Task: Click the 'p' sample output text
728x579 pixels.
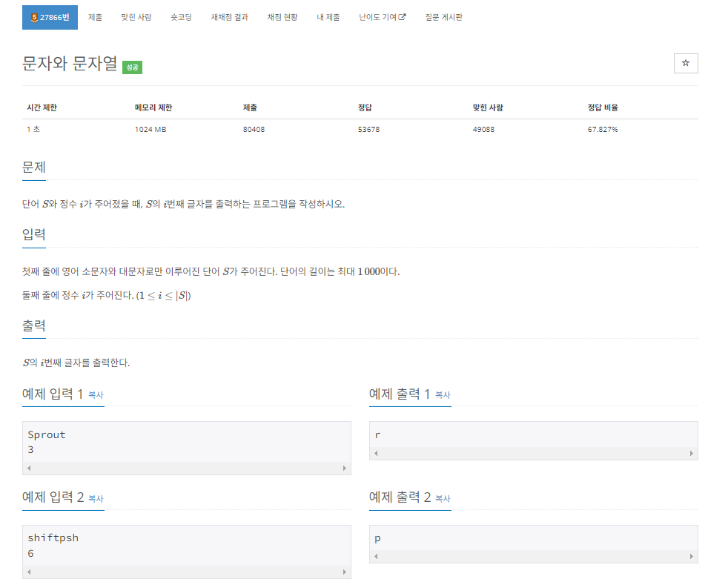Action: pos(377,539)
